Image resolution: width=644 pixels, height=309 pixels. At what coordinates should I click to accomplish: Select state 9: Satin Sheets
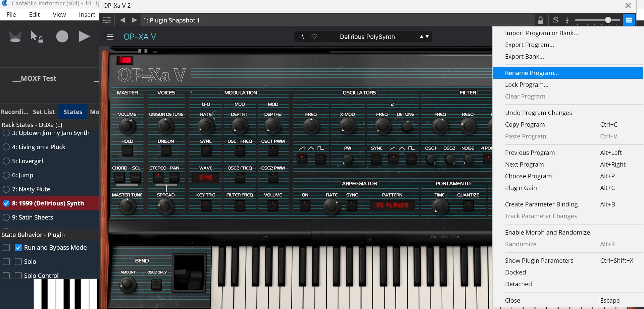49,217
